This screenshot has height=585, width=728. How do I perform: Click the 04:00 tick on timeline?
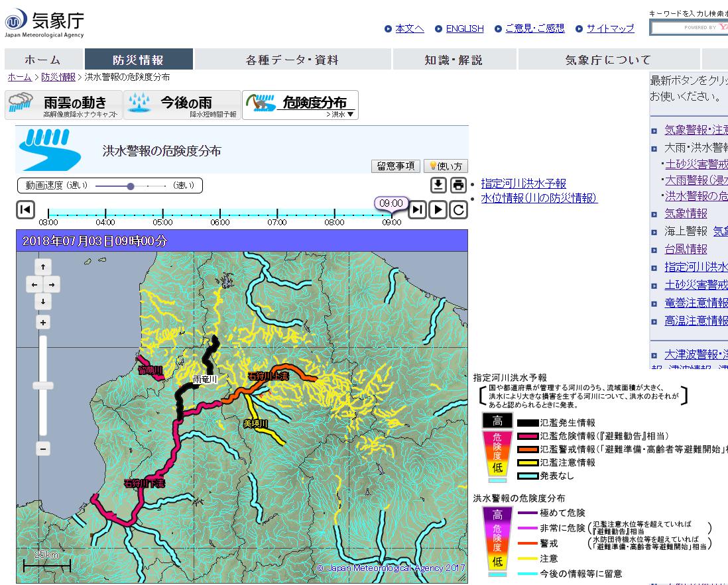pos(105,215)
